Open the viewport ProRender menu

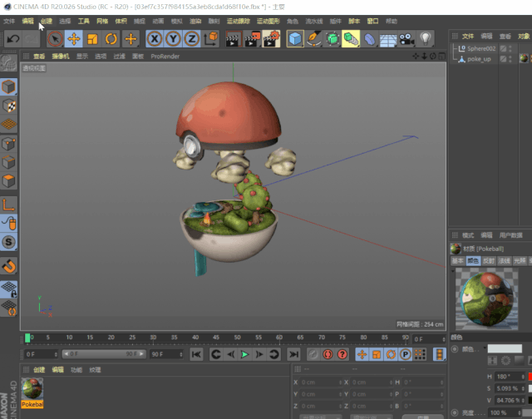(164, 57)
